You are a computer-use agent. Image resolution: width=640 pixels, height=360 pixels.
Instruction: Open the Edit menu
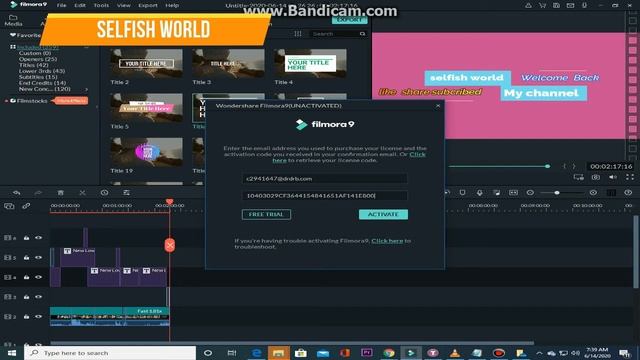(80, 5)
